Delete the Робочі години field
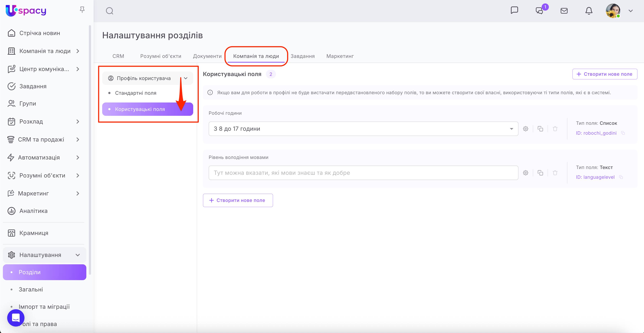The image size is (644, 333). (555, 129)
